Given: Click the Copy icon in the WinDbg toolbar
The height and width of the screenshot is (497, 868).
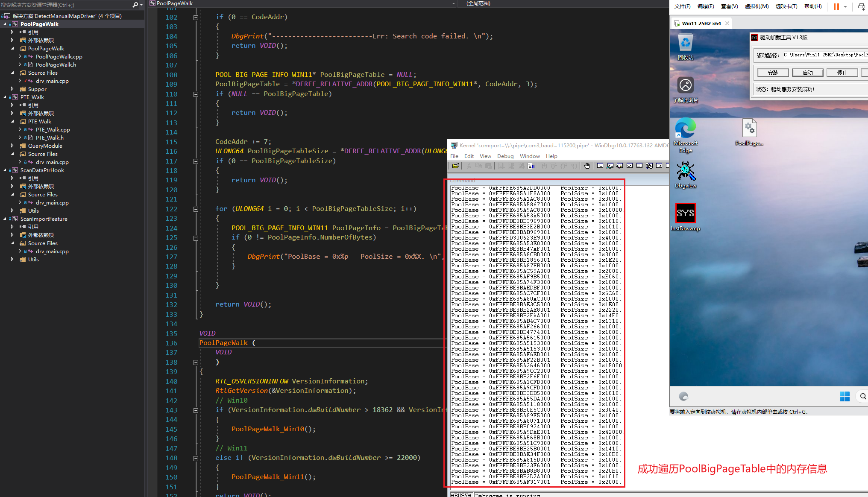Looking at the screenshot, I should pyautogui.click(x=478, y=166).
